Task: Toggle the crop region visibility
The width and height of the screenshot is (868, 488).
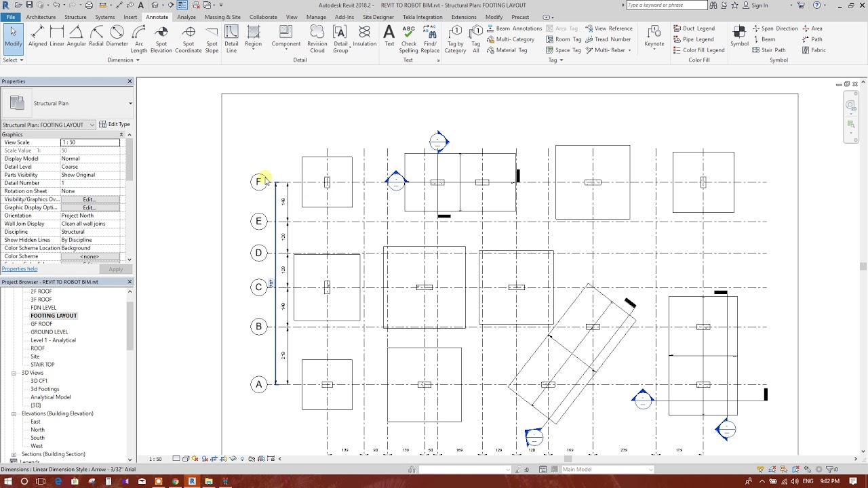Action: coord(222,459)
